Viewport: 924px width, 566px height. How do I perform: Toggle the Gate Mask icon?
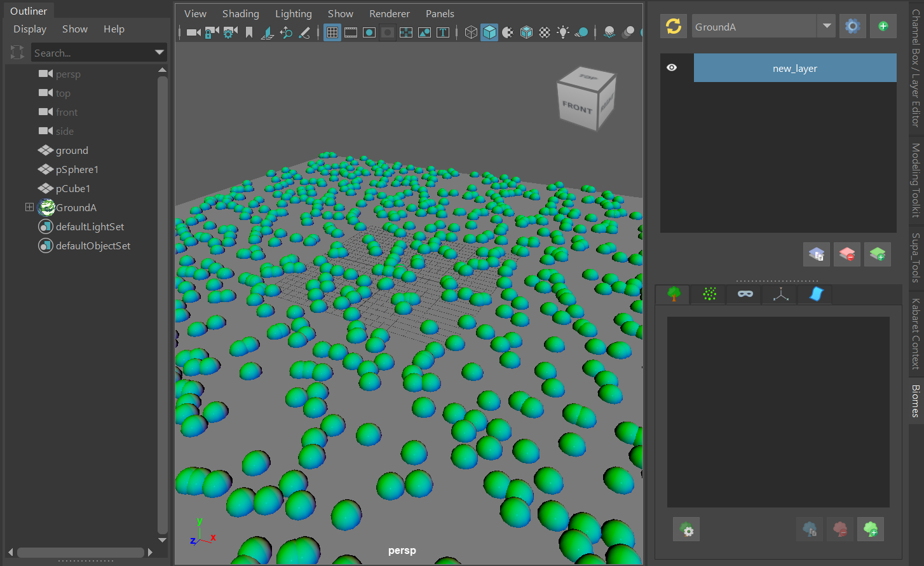388,32
